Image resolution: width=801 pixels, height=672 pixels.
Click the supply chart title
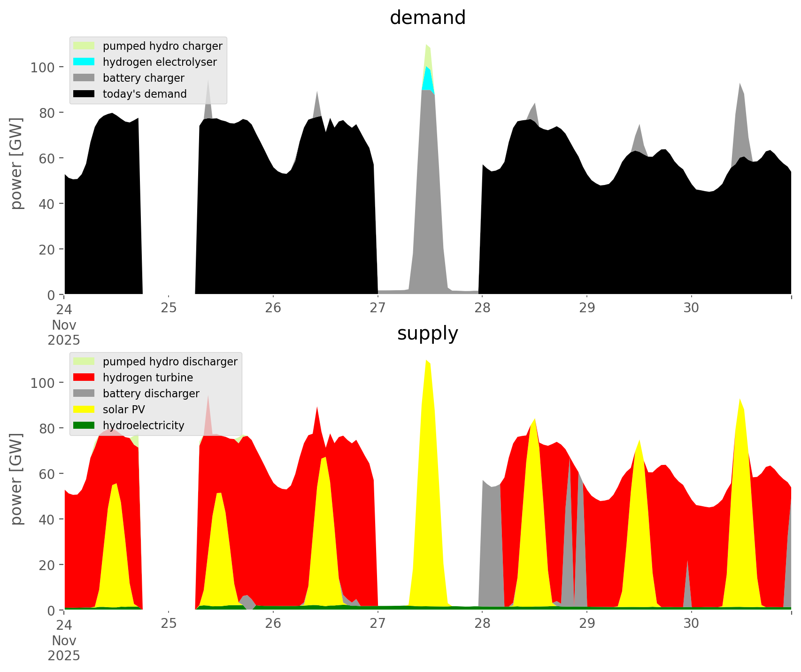coord(427,333)
